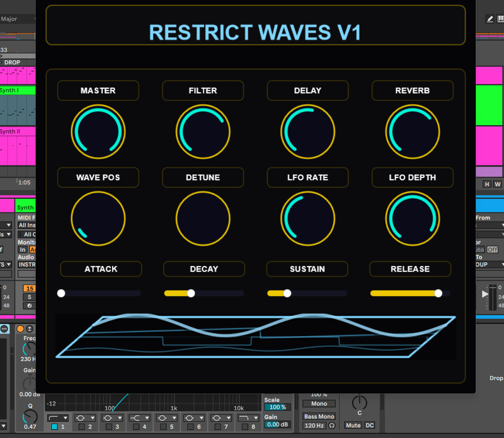Click the MASTER volume knob
Viewport: 504px width, 438px height.
click(x=98, y=132)
